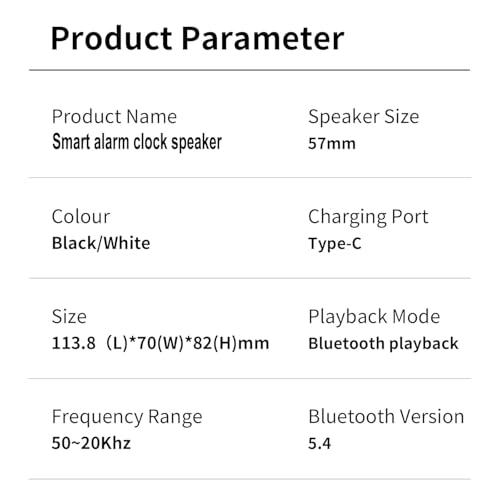Click the word Parameter in title

pos(263,38)
